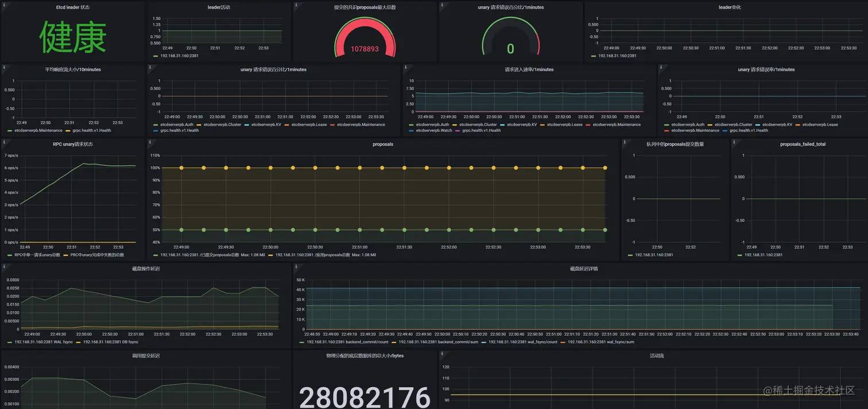Click info icon on proposals_failed_total panel
The image size is (868, 409).
[x=734, y=142]
